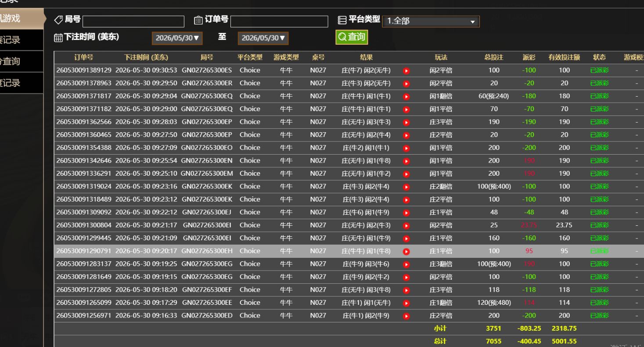644x347 pixels.
Task: Click the 桌号 column header
Action: click(318, 58)
